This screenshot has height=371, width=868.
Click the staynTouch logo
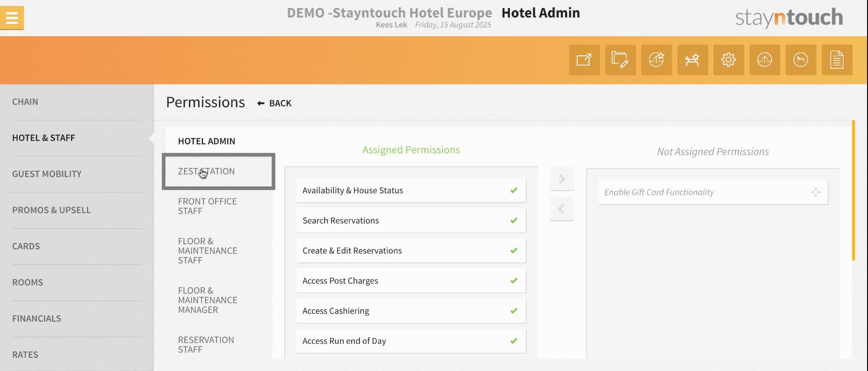(789, 18)
